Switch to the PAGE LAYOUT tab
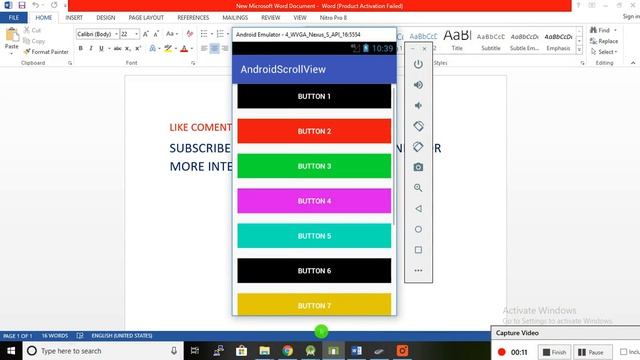The image size is (640, 360). (146, 18)
